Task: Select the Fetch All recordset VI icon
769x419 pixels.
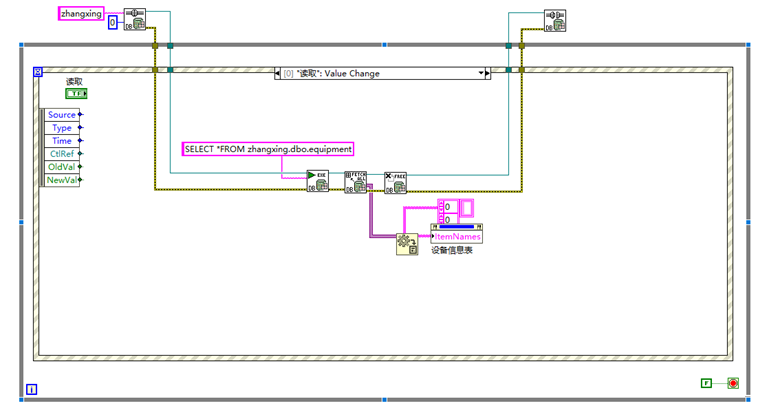Action: point(356,182)
